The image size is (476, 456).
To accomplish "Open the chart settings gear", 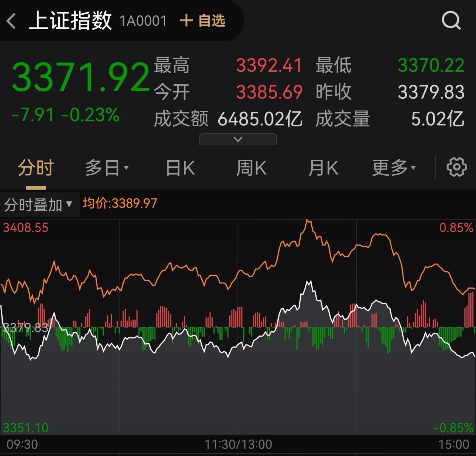I will (457, 167).
